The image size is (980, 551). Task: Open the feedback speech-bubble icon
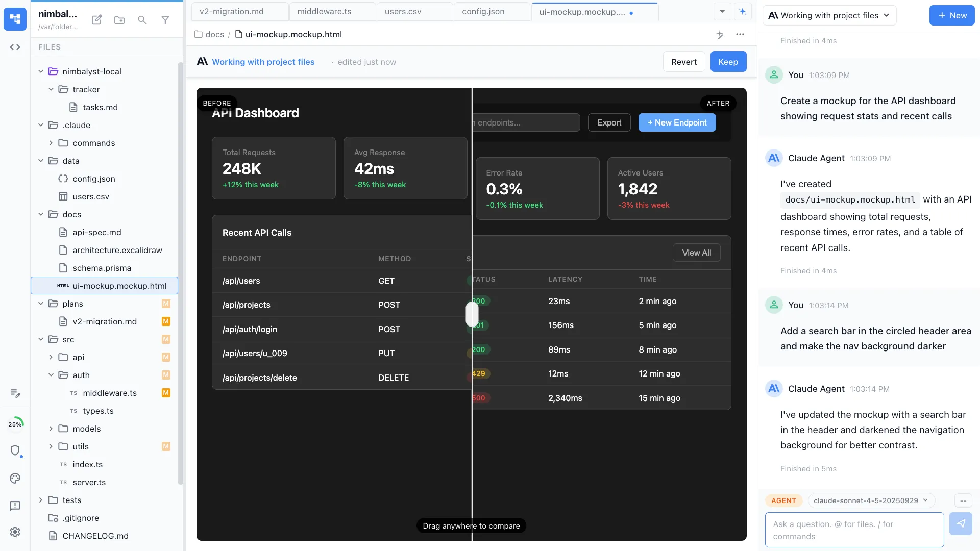pos(15,506)
